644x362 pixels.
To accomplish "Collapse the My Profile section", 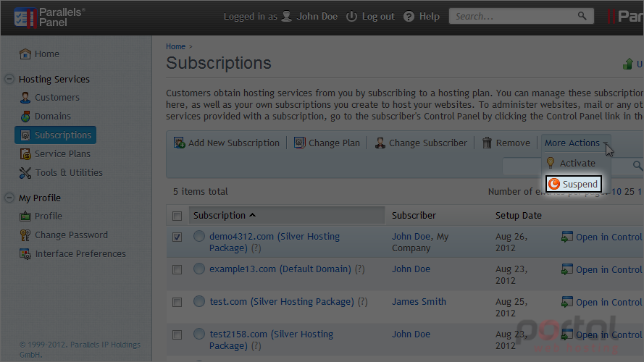I will (x=9, y=198).
